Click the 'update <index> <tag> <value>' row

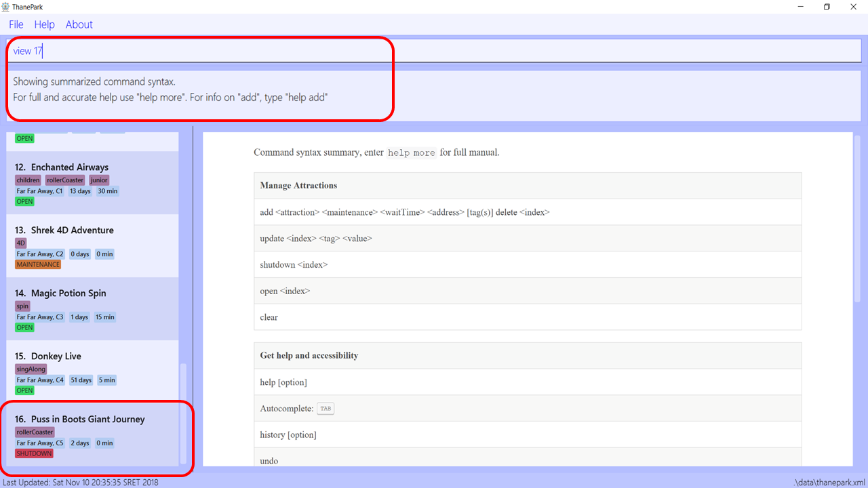tap(528, 239)
